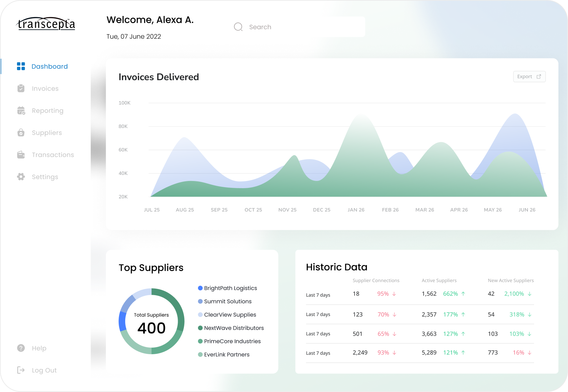Click the Log Out link
The height and width of the screenshot is (392, 568).
point(44,370)
